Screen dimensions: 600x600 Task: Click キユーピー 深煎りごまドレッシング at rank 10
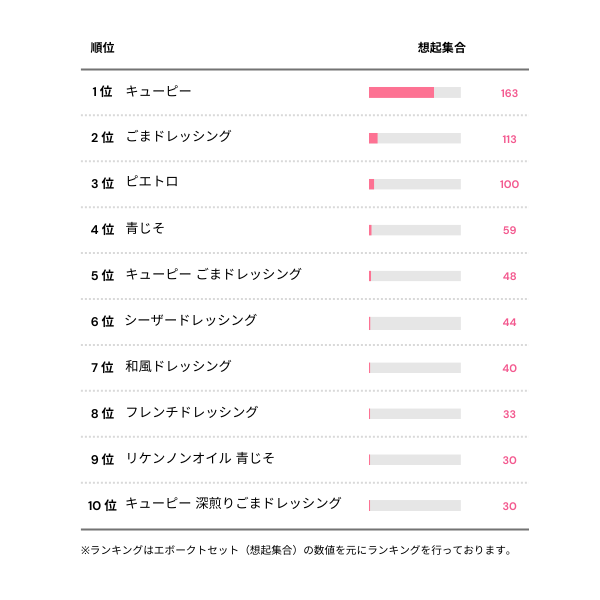pyautogui.click(x=233, y=504)
